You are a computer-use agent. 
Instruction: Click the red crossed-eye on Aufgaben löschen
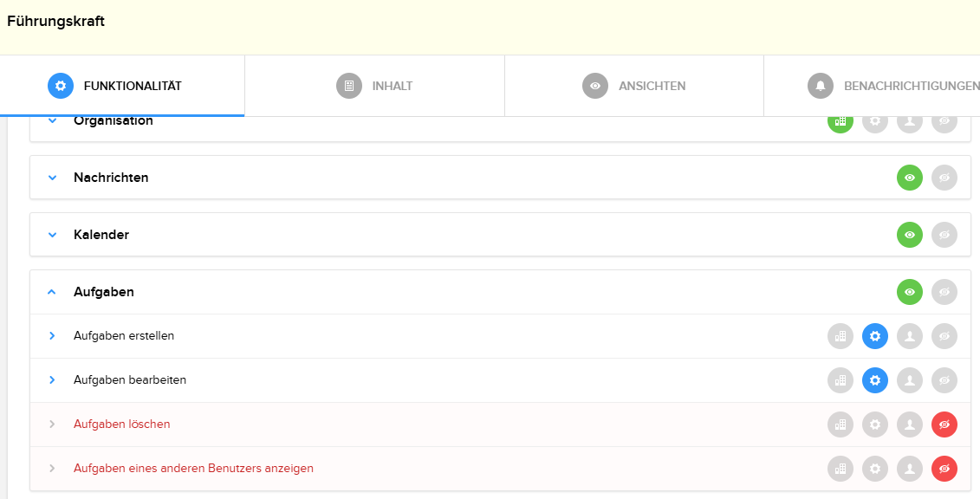click(x=944, y=424)
